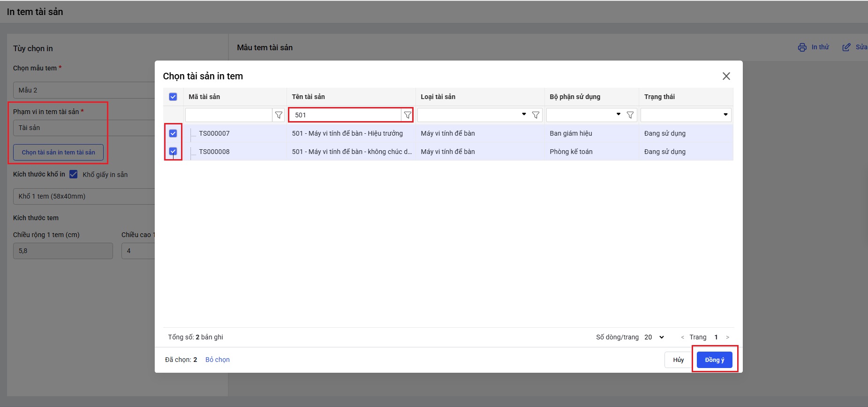Click the Đồng ý confirm button
This screenshot has height=407, width=868.
[714, 360]
